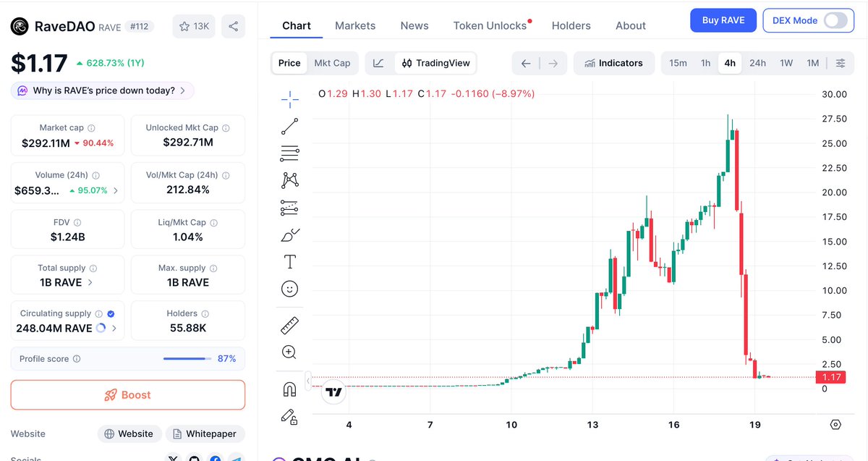Open the Holders tab
The image size is (868, 461).
(571, 25)
